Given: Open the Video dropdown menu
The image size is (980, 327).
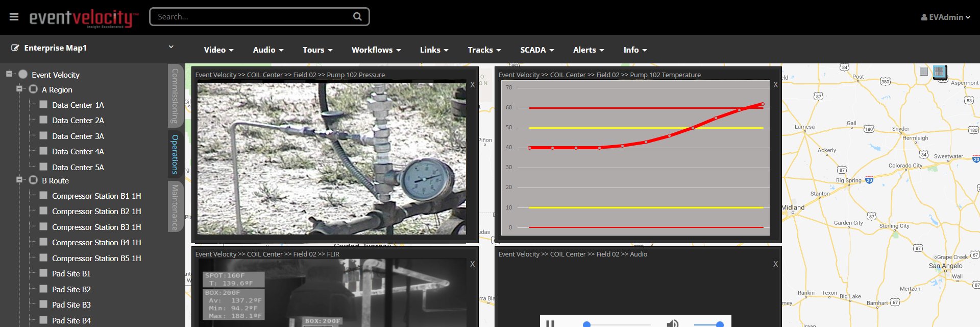Looking at the screenshot, I should [218, 50].
